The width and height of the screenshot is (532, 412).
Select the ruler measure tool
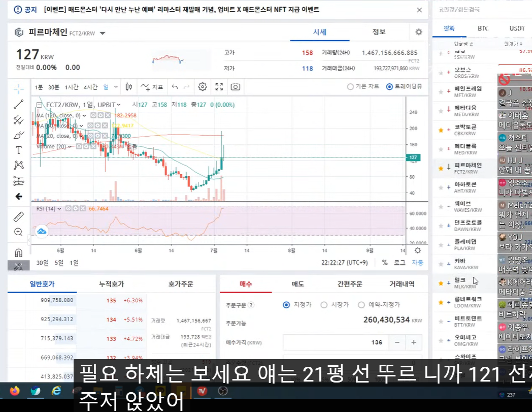[x=19, y=217]
